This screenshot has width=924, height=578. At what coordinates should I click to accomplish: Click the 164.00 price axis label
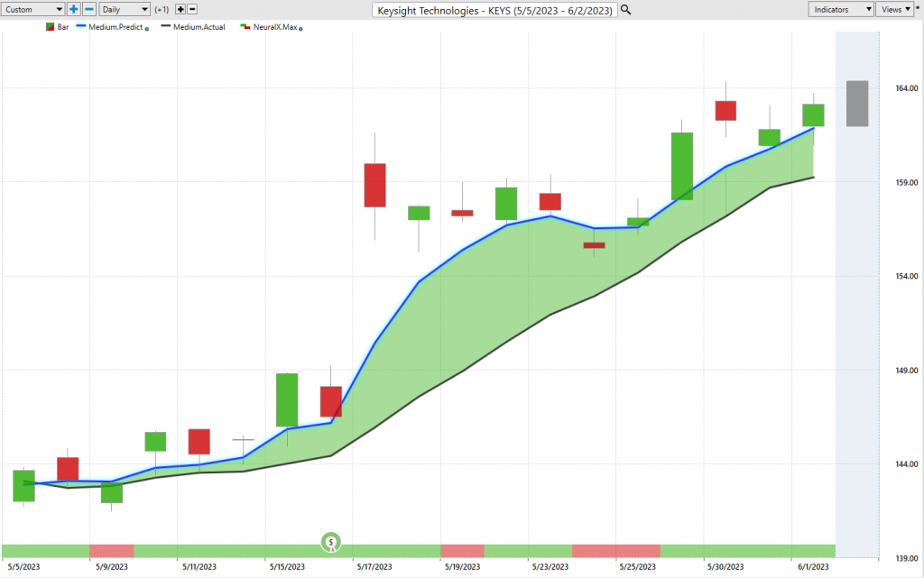(x=907, y=88)
